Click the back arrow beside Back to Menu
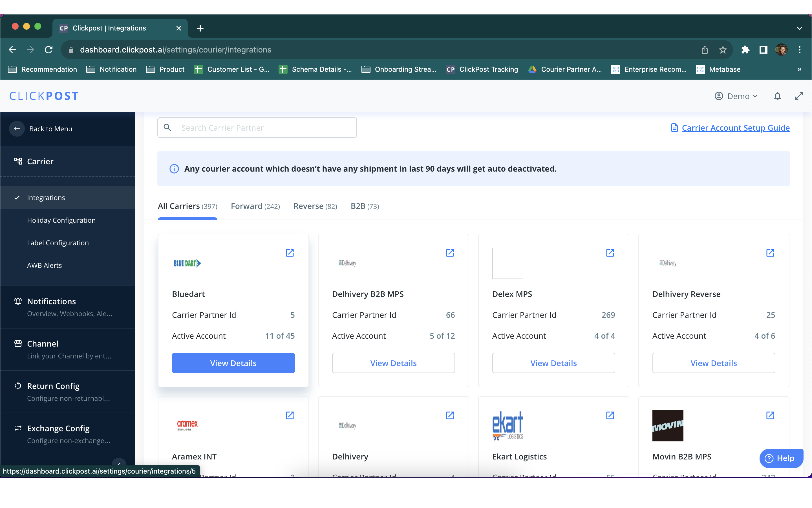 click(17, 129)
